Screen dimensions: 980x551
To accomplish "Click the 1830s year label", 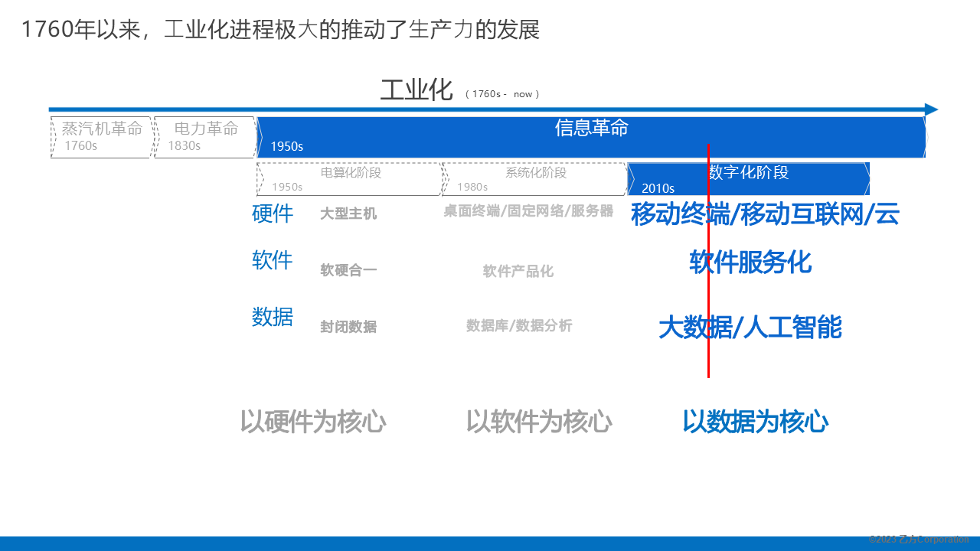I will click(184, 146).
